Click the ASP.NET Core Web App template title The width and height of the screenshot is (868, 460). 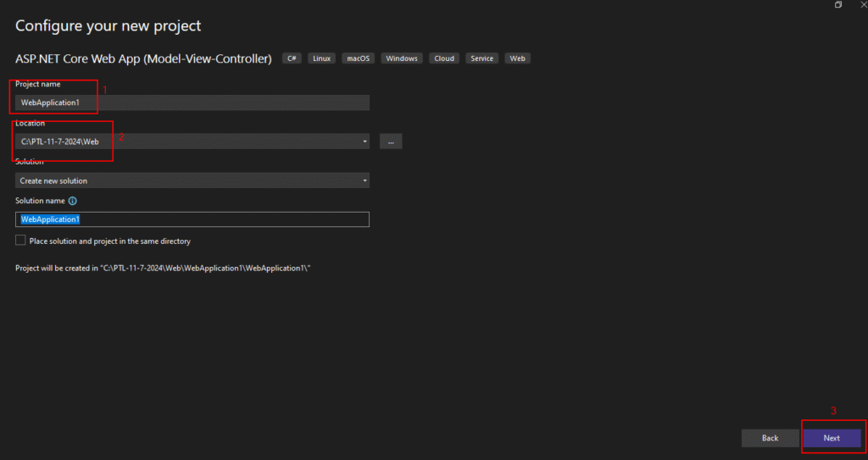click(143, 58)
